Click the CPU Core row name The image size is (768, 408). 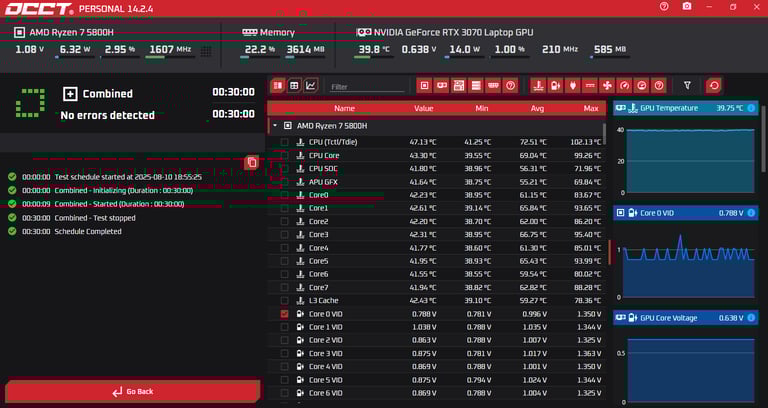point(324,155)
